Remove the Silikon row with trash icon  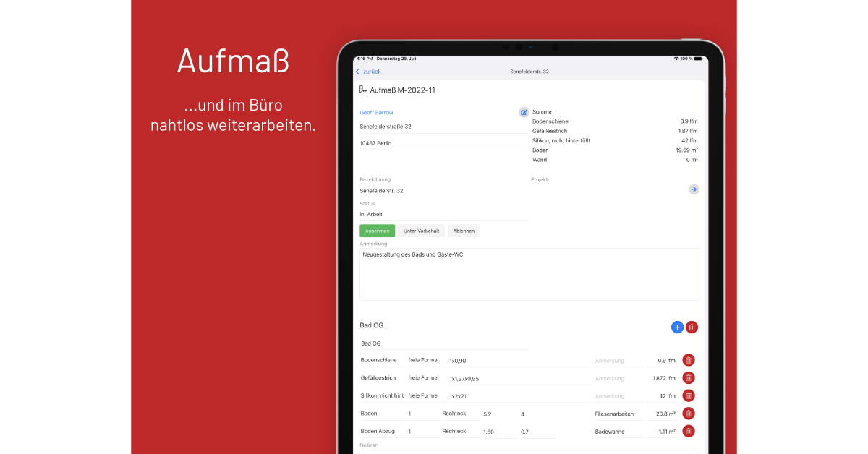point(689,395)
